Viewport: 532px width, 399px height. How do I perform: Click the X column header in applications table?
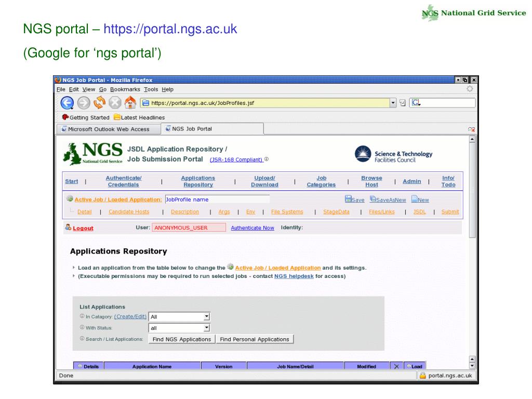click(396, 366)
